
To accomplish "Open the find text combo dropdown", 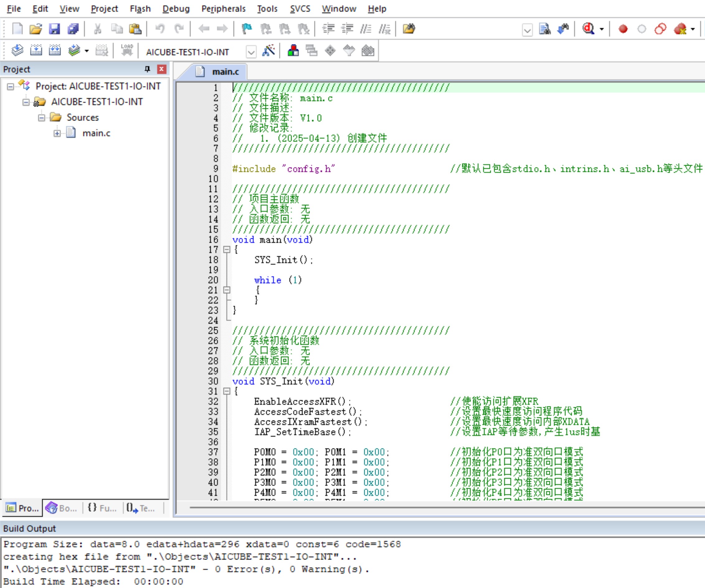I will click(x=527, y=30).
